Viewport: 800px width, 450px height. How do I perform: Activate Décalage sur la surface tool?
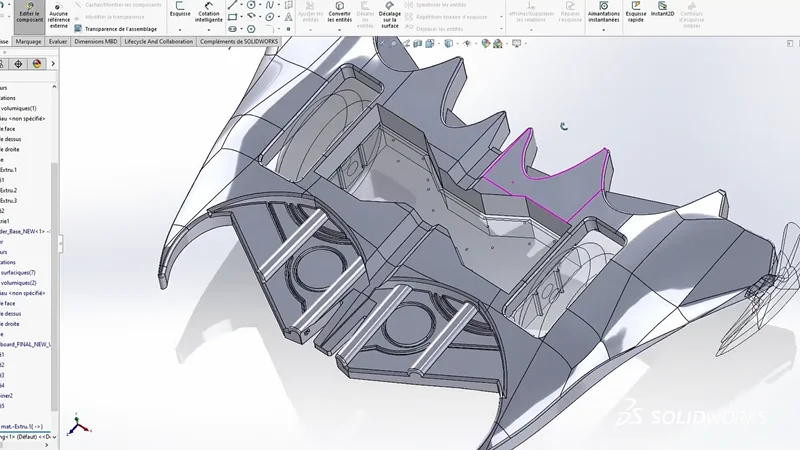pyautogui.click(x=390, y=14)
